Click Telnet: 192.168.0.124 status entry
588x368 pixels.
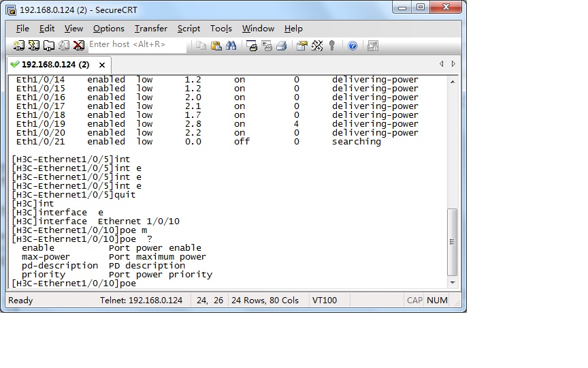click(x=141, y=301)
